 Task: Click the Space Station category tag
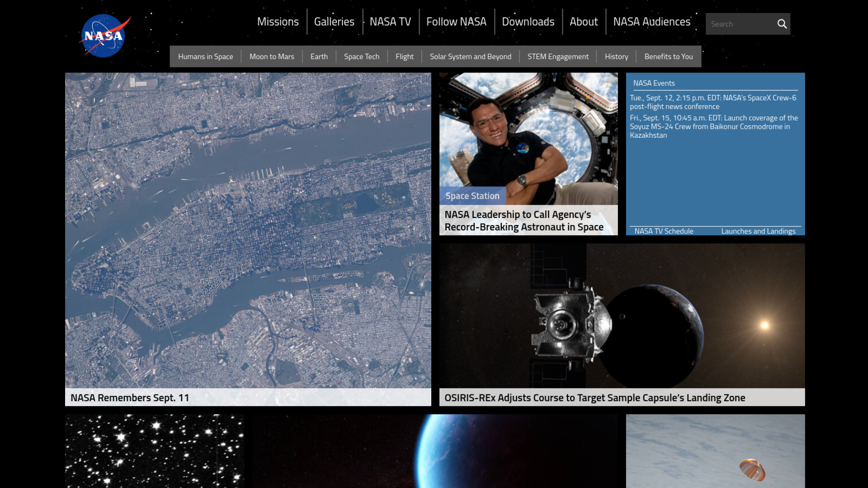(x=472, y=196)
